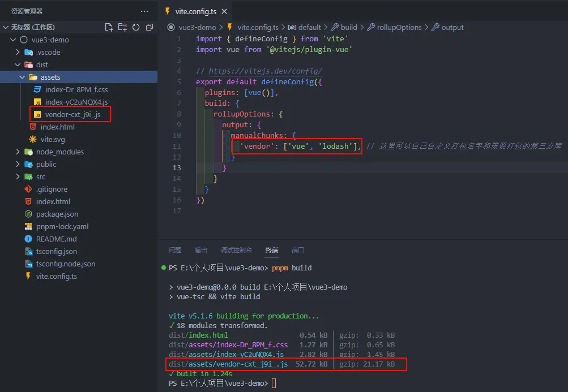Switch to the 问题 panel tab
This screenshot has height=392, width=568.
coord(175,250)
